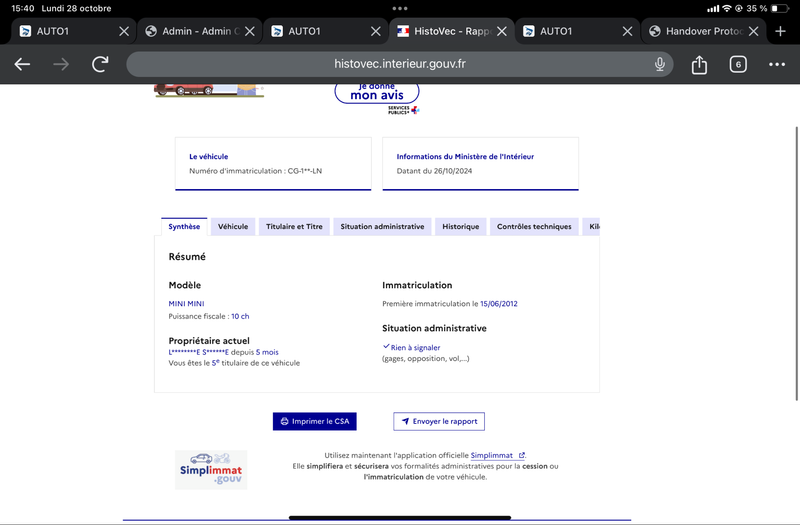Click the Datant du 26/10/2024 text
The image size is (800, 525).
pyautogui.click(x=434, y=171)
